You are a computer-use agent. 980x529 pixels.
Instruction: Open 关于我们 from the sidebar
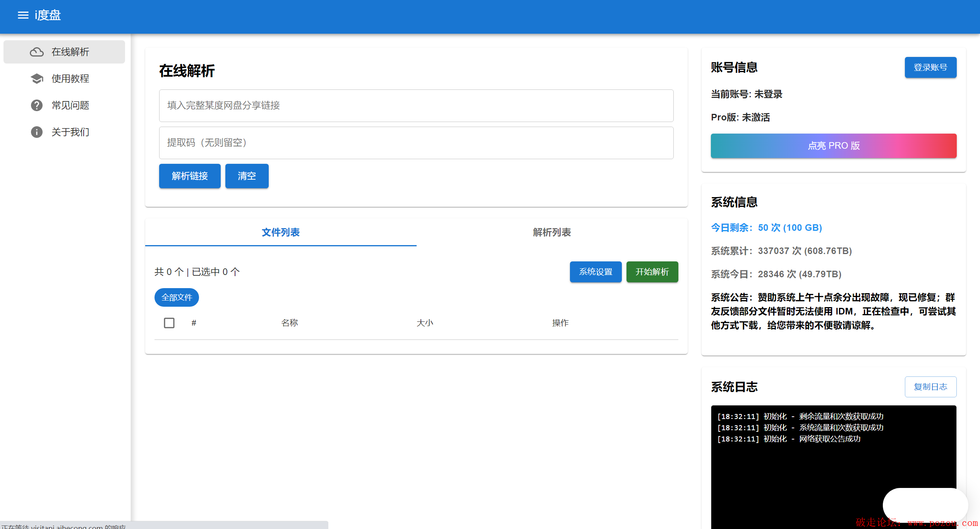70,132
